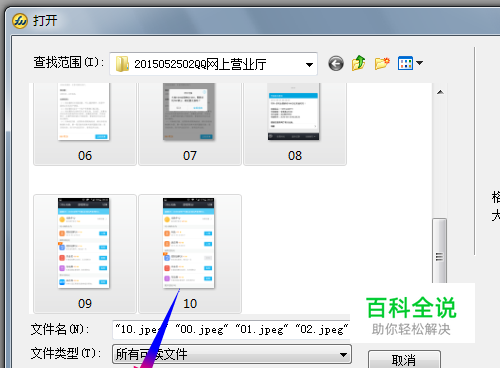The image size is (500, 368).
Task: Expand the 查找范围 folder dropdown
Action: click(x=309, y=64)
